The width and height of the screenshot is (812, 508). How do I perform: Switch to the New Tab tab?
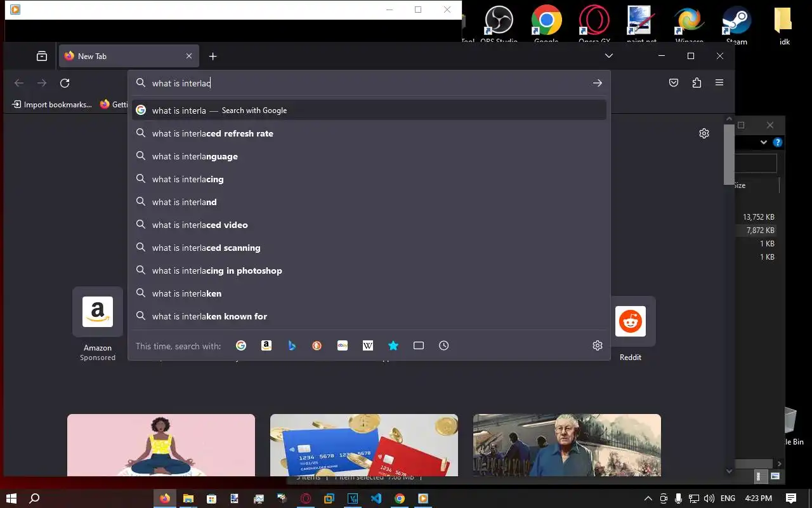click(x=129, y=56)
